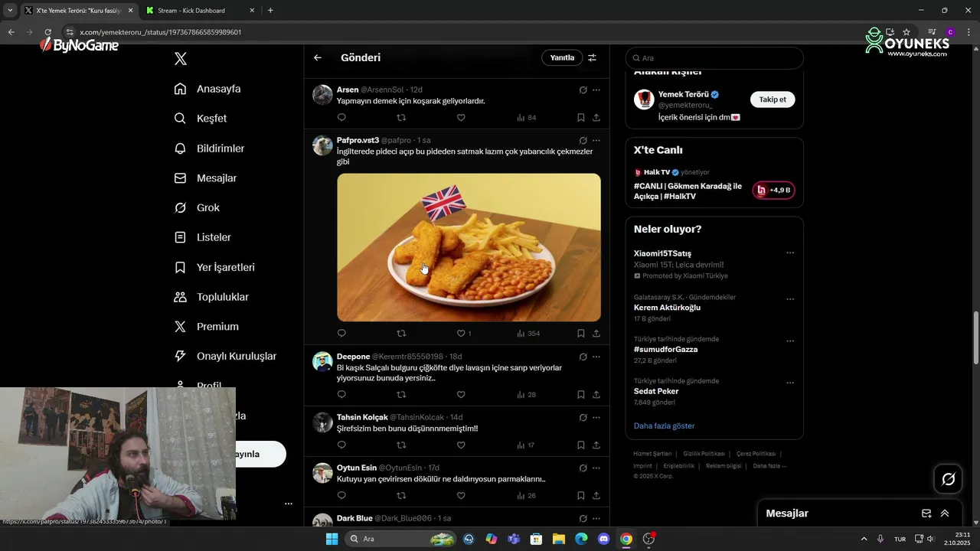980x551 pixels.
Task: Open Gizlilik Politikası footer link
Action: coord(704,454)
